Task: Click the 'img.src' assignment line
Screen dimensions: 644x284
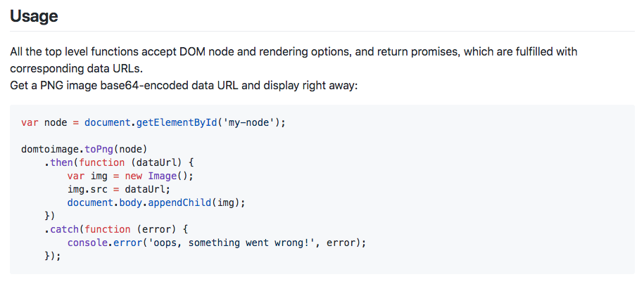Action: (x=119, y=190)
